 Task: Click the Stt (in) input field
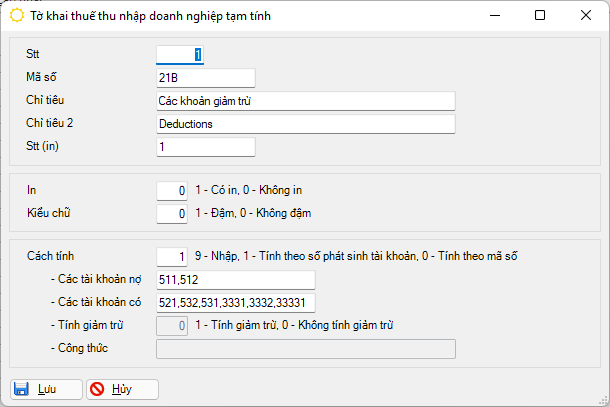[x=206, y=147]
